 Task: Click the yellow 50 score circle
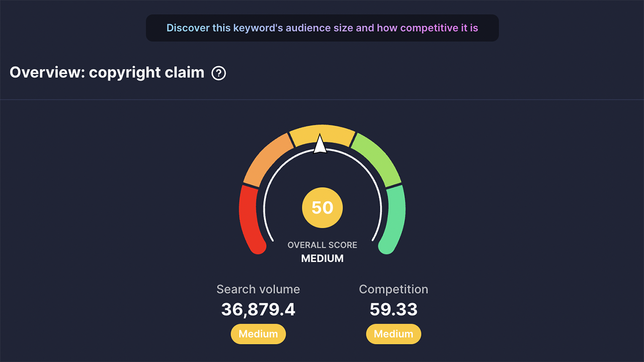tap(322, 208)
